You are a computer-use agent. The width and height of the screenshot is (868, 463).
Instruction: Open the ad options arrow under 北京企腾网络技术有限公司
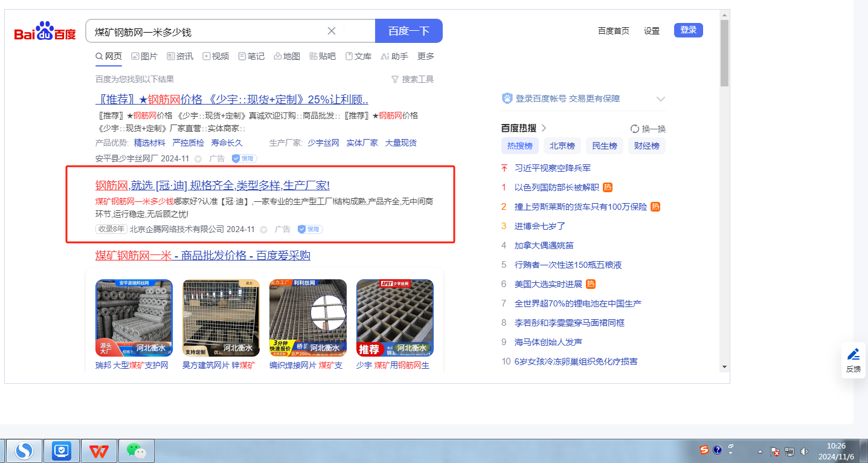263,230
